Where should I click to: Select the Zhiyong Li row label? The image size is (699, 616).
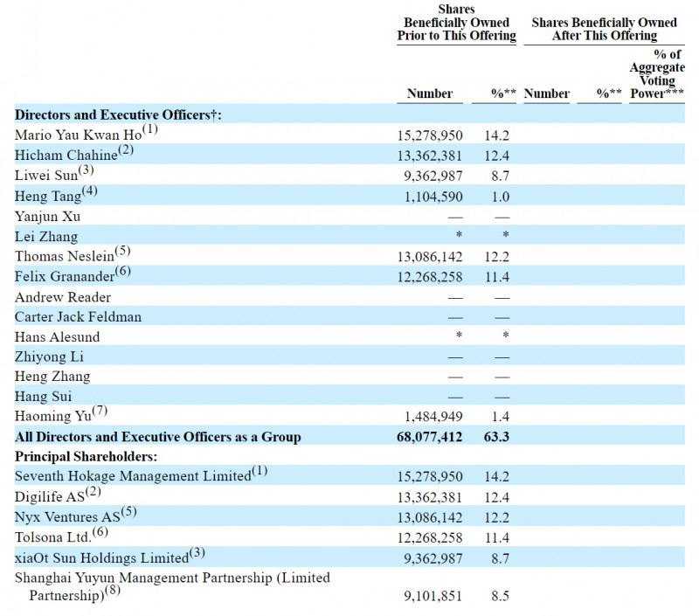click(x=49, y=356)
